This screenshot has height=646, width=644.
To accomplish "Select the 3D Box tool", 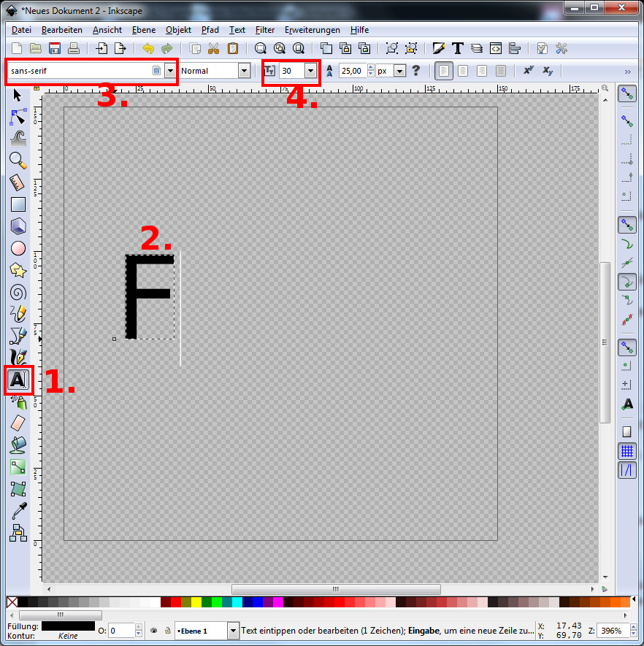I will click(18, 226).
